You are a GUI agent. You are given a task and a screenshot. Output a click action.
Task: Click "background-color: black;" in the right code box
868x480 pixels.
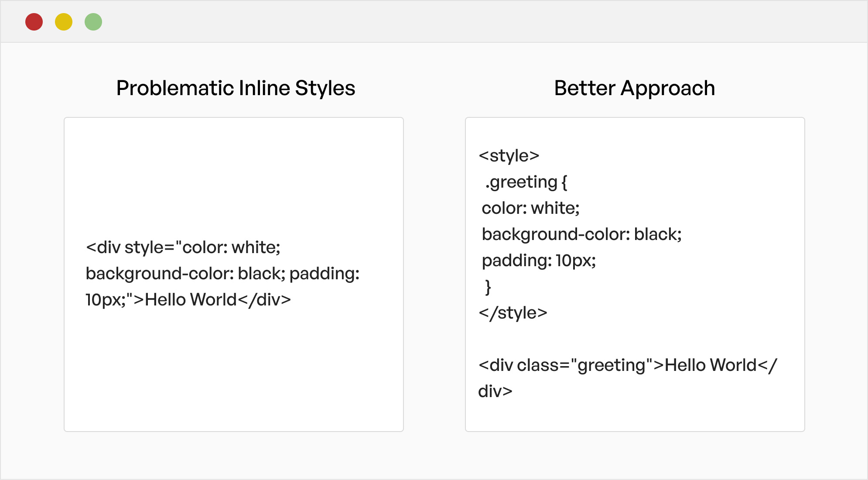click(x=581, y=234)
